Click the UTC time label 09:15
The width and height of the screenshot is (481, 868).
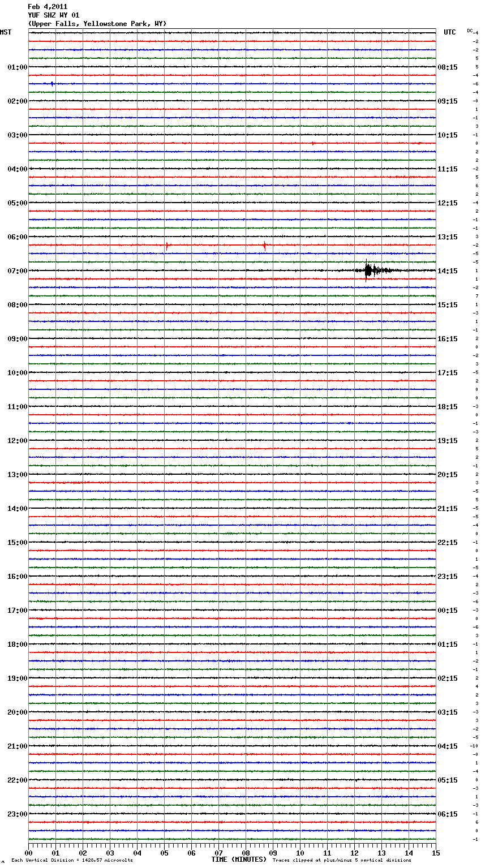[x=448, y=101]
